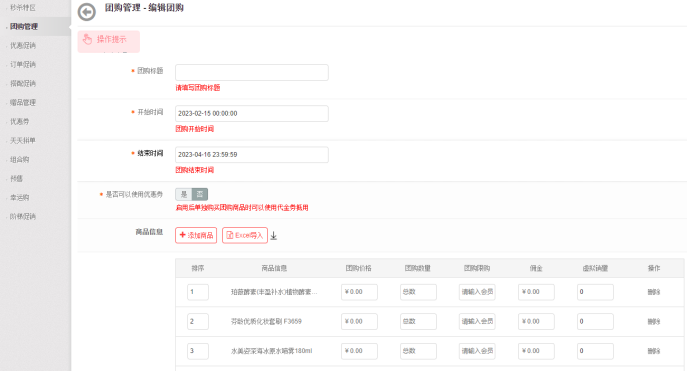Open the 结束时间 date field
This screenshot has height=372, width=687.
tap(252, 155)
